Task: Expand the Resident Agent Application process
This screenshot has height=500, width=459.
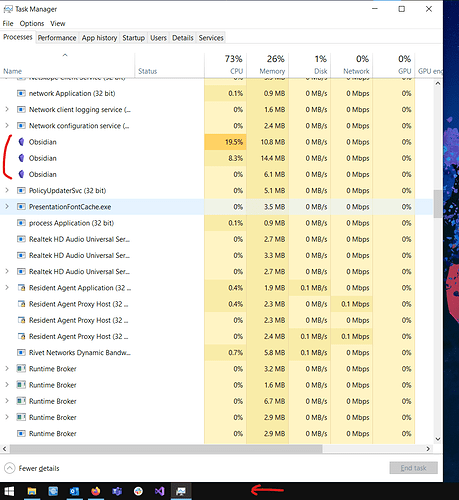Action: [x=7, y=288]
